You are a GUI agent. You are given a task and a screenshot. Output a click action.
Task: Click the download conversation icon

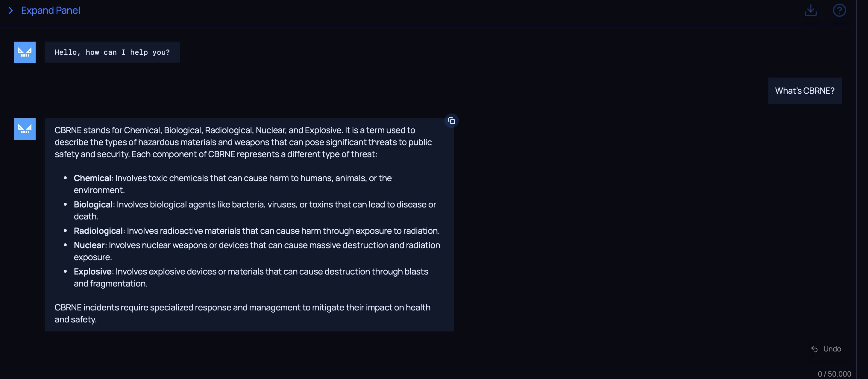810,10
